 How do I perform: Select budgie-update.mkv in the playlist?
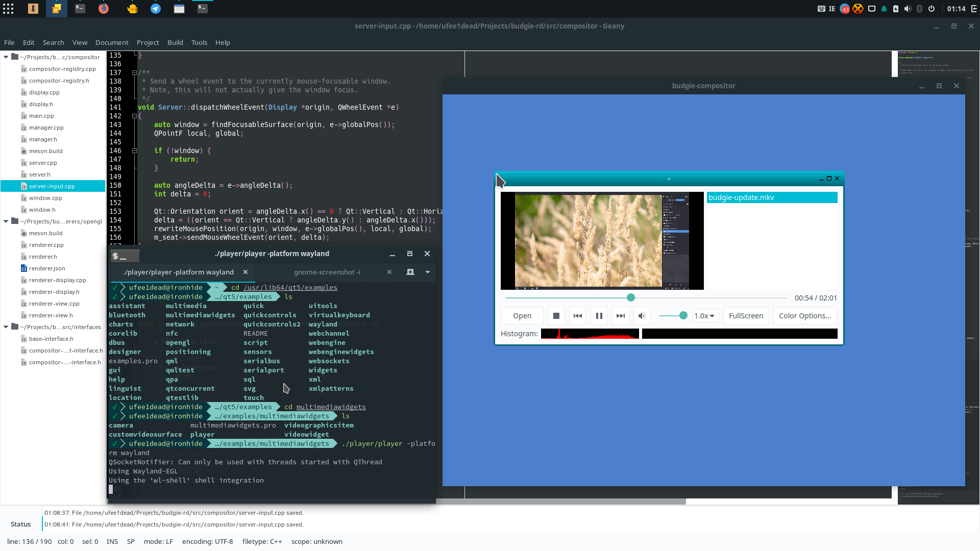(772, 197)
